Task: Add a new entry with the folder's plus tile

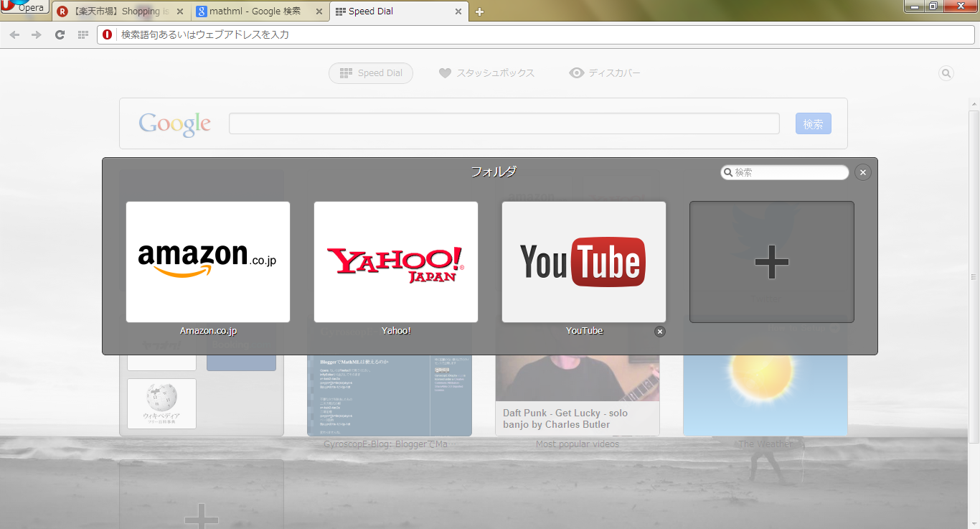Action: point(772,262)
